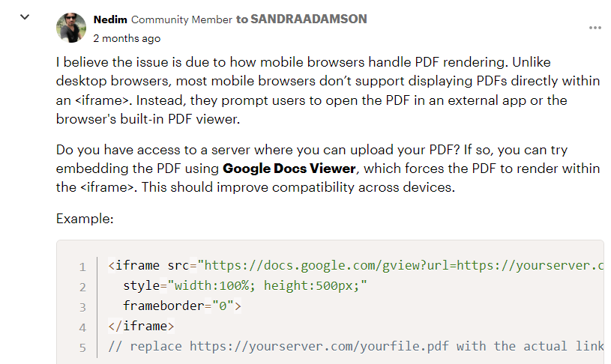Viewport: 611px width, 364px height.
Task: Open the three-dot comment options menu
Action: 595,28
